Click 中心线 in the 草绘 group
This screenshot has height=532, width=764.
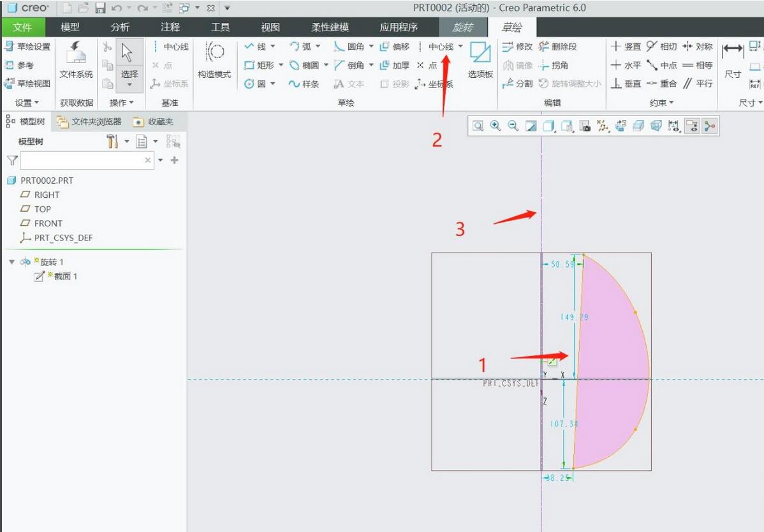click(436, 47)
